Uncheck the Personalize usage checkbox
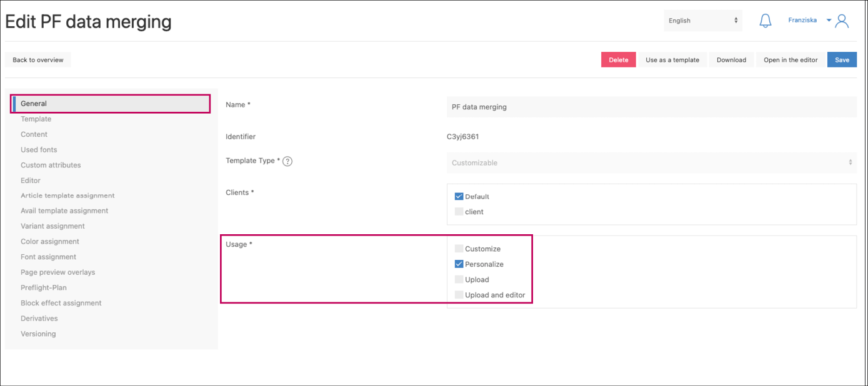 (x=459, y=264)
